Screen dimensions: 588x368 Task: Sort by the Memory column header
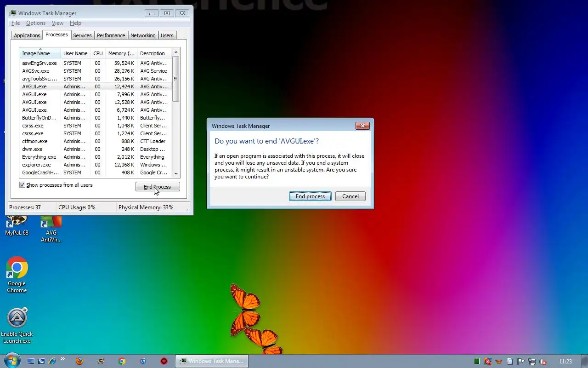click(x=121, y=53)
